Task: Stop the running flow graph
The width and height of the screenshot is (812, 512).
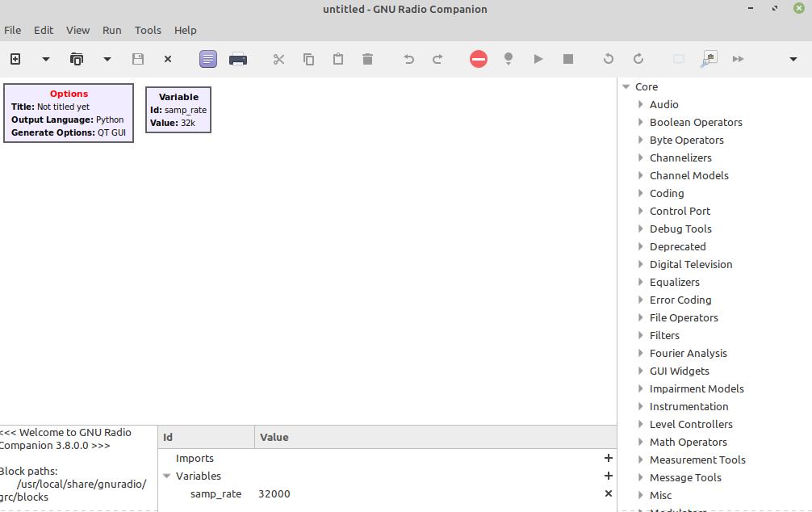Action: [x=568, y=59]
